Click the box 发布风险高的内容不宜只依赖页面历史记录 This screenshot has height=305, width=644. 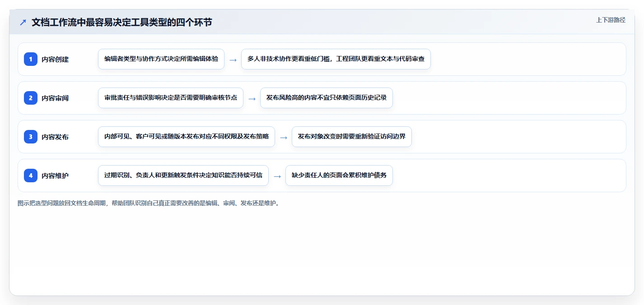coord(327,98)
